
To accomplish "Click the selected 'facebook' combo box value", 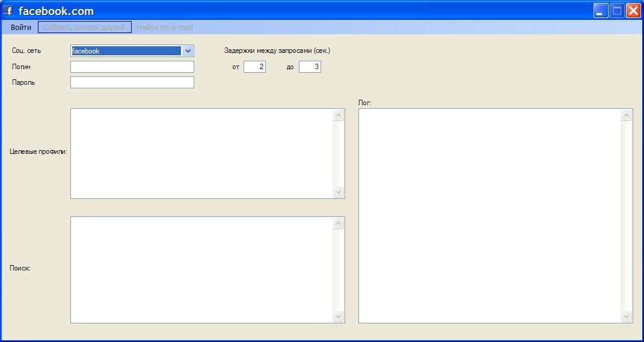I will 126,51.
